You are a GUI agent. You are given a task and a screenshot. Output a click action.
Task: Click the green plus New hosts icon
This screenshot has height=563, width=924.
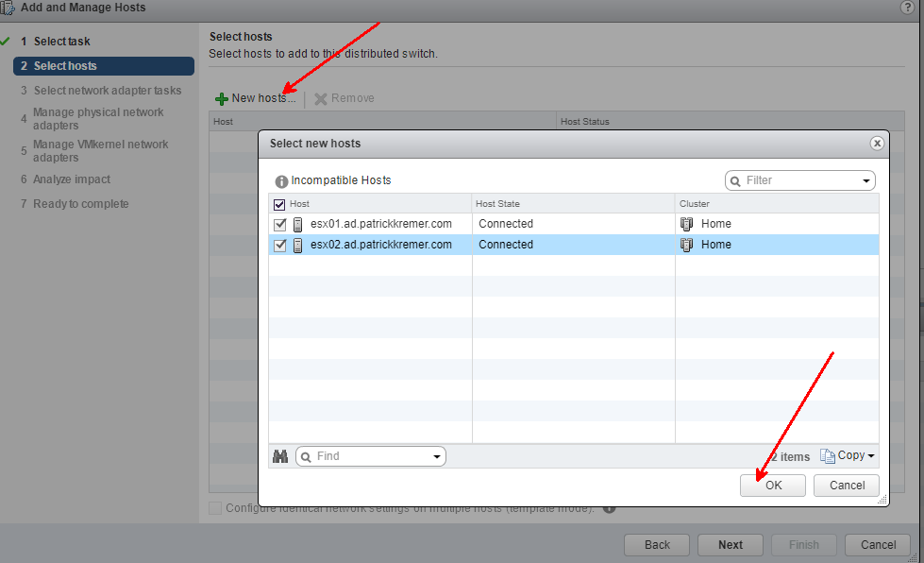pyautogui.click(x=222, y=99)
